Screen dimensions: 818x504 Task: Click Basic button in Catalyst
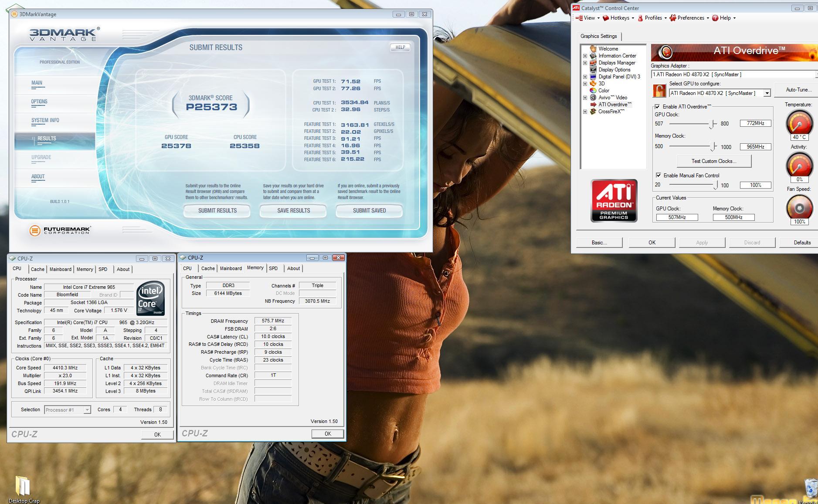point(599,243)
